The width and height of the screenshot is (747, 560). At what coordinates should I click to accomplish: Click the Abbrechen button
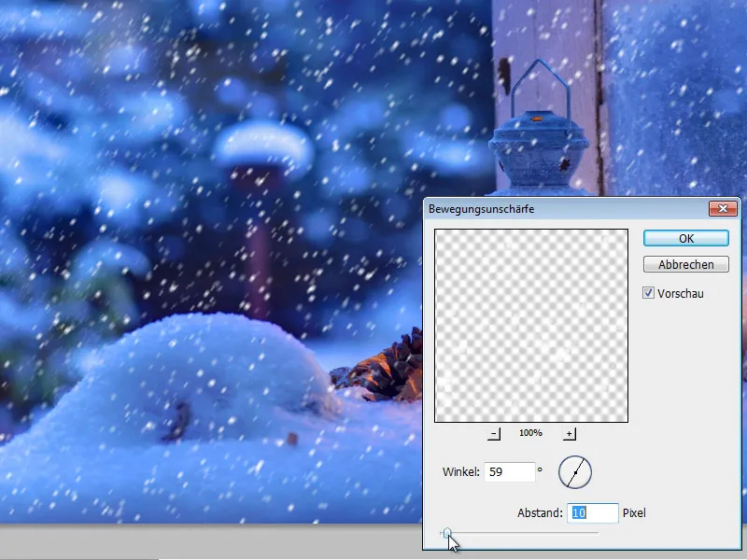tap(686, 264)
